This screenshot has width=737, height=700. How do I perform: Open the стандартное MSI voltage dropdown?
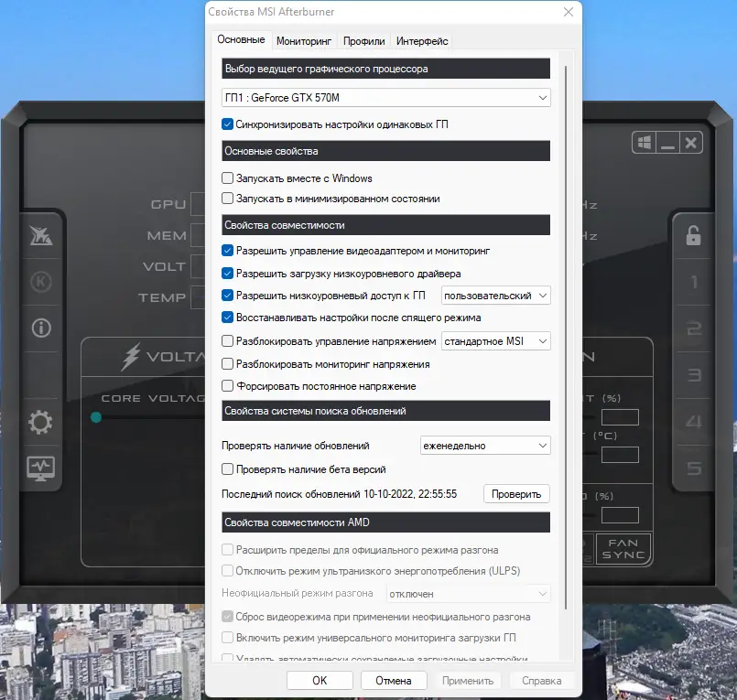tap(496, 341)
